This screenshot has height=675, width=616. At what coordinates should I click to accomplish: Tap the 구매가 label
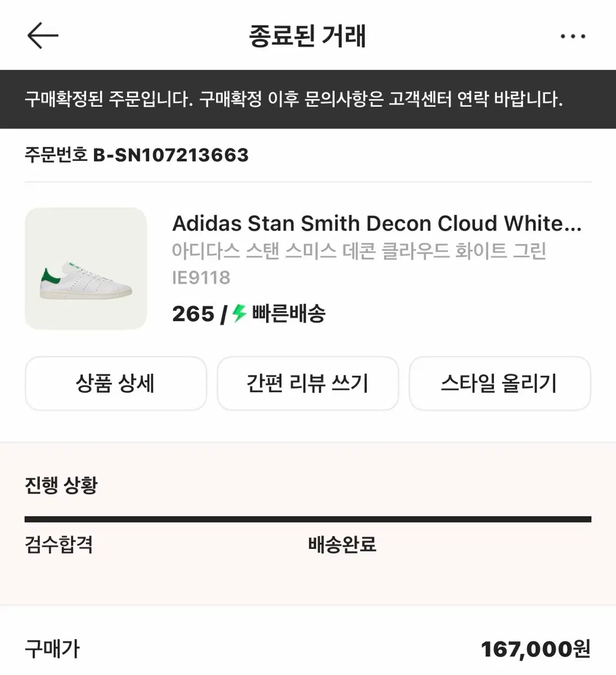click(52, 649)
